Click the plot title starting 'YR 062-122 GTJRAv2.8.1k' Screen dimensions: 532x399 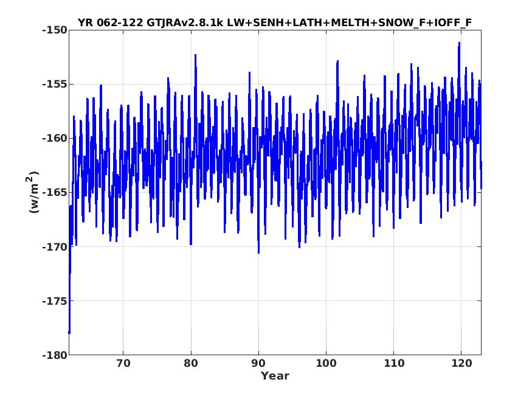(275, 23)
